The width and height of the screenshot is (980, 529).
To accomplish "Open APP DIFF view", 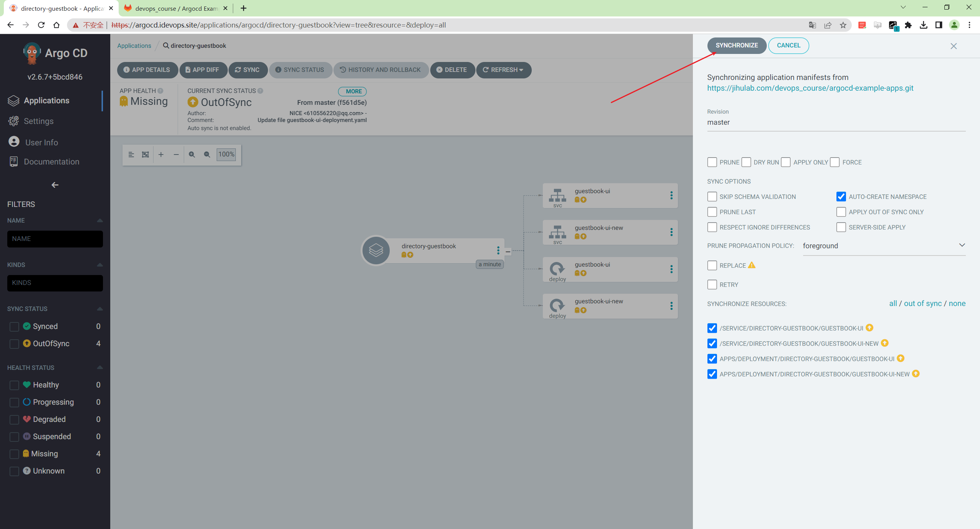I will (203, 70).
